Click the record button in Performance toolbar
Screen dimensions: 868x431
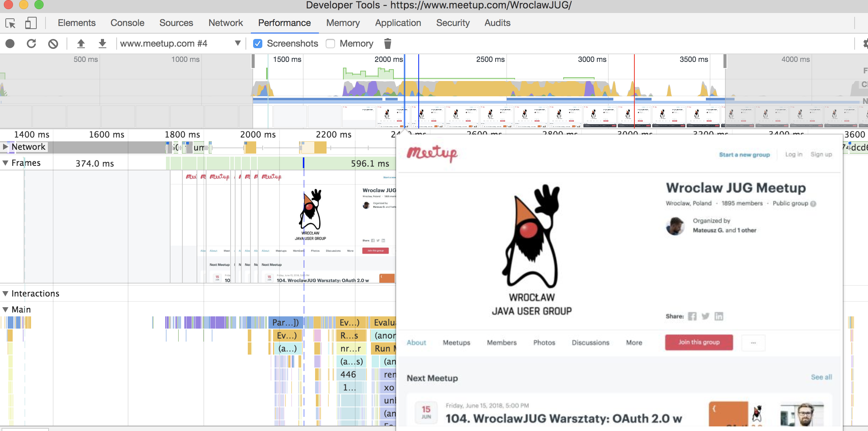point(10,44)
